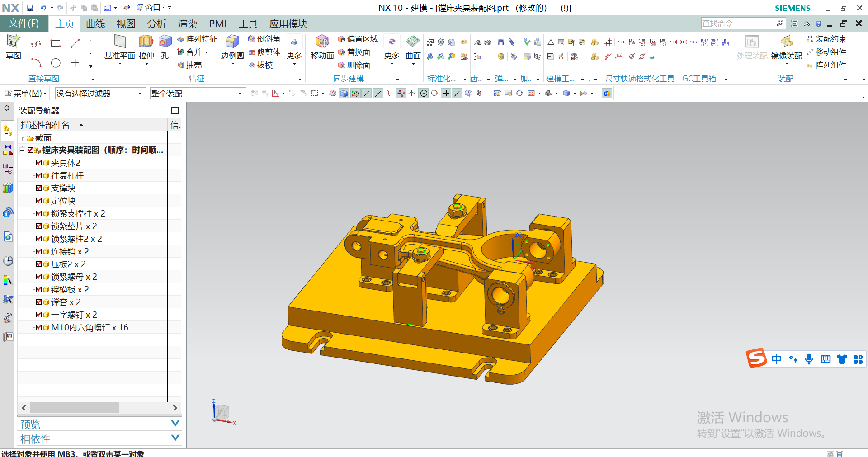Uncheck the 往复杠杆 component checkbox

coord(39,175)
